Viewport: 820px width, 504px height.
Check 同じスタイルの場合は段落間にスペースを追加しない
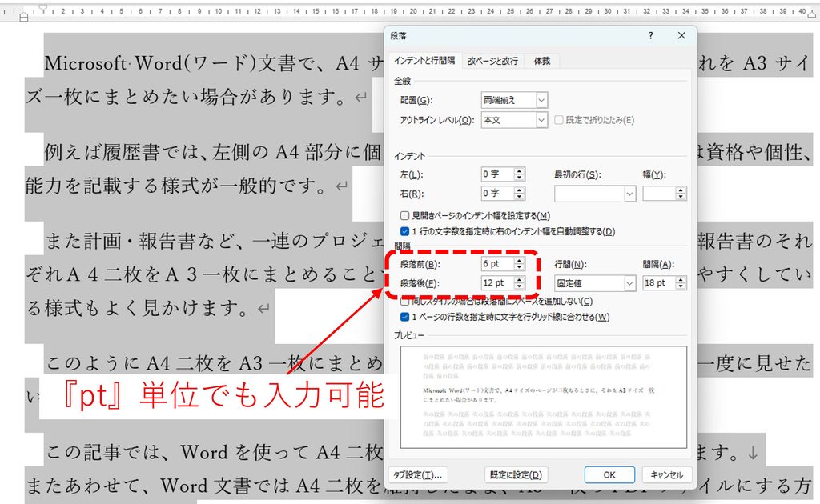click(404, 302)
